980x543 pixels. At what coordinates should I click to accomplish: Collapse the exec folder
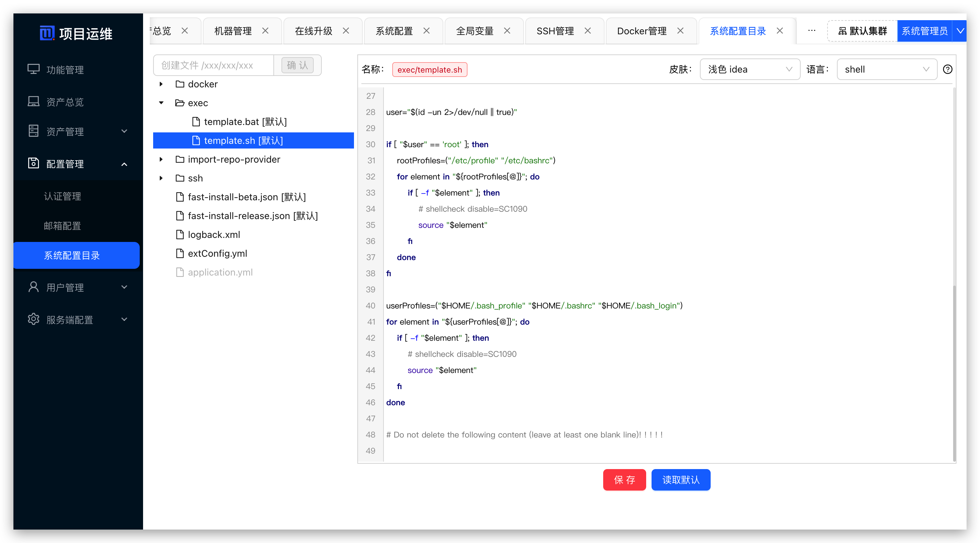[161, 103]
